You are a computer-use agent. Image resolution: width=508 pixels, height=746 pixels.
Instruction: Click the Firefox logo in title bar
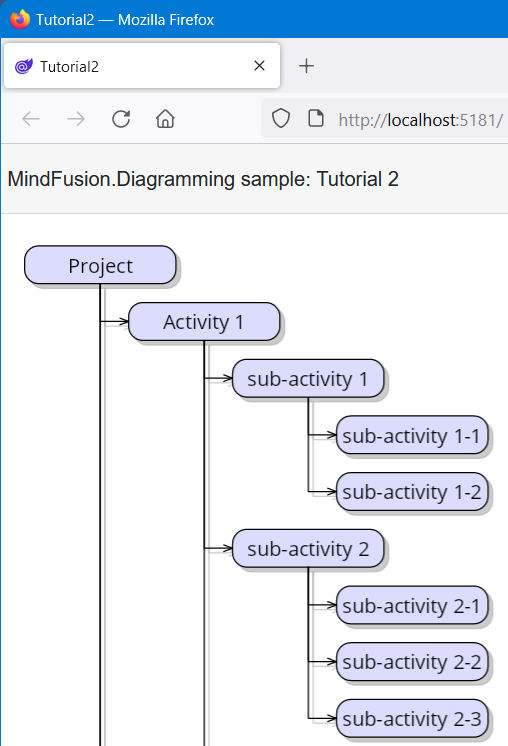(x=20, y=19)
